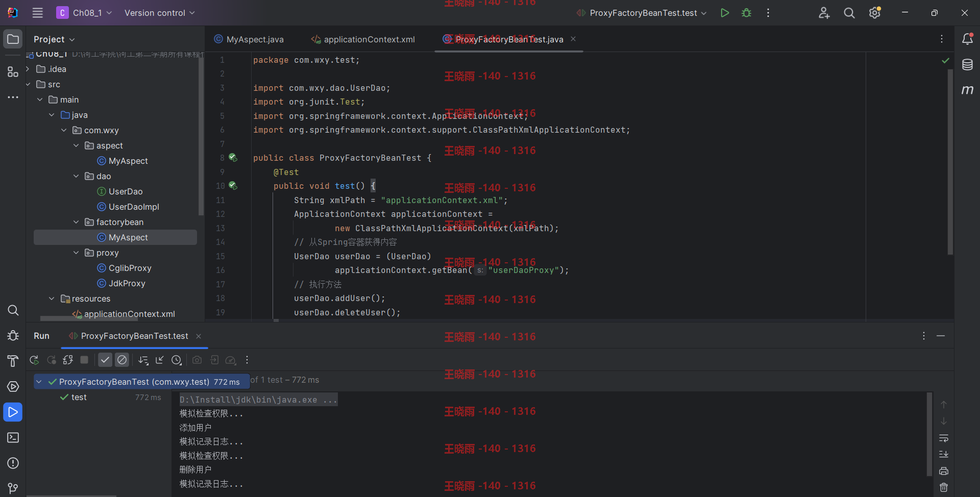Toggle auto-test rerun icon
980x497 pixels.
(x=68, y=360)
